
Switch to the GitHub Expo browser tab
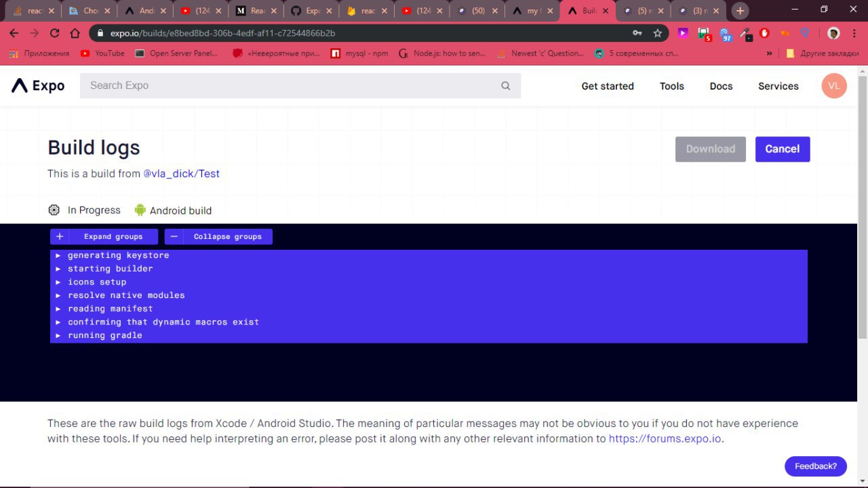pyautogui.click(x=311, y=11)
